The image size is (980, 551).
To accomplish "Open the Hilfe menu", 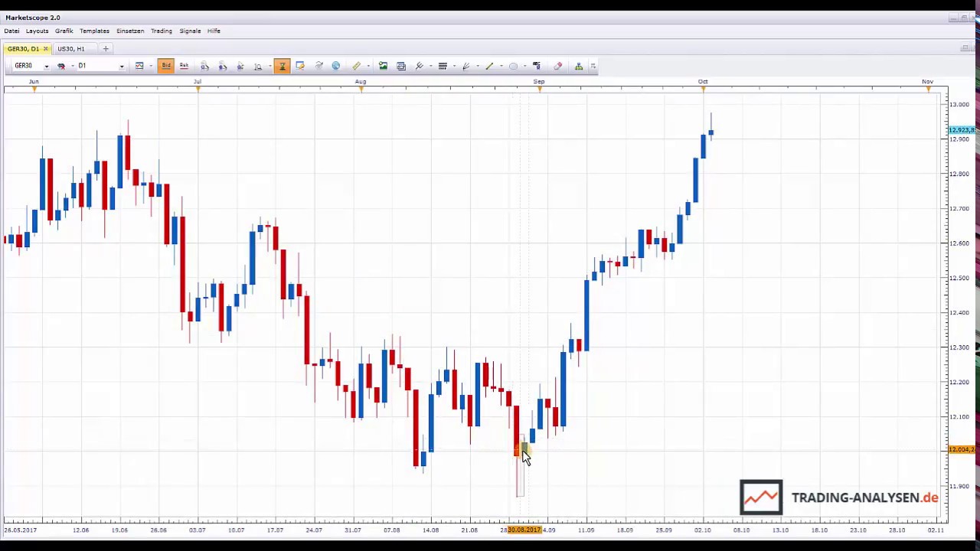I will (x=214, y=31).
